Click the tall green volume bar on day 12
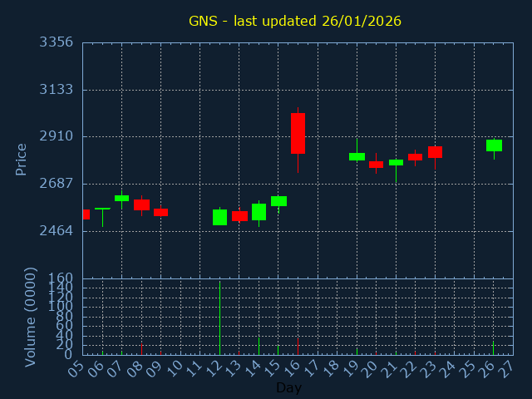 219,318
